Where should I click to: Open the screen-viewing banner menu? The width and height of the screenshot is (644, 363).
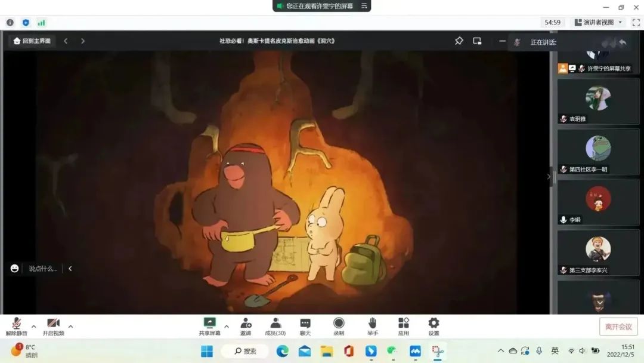(364, 6)
